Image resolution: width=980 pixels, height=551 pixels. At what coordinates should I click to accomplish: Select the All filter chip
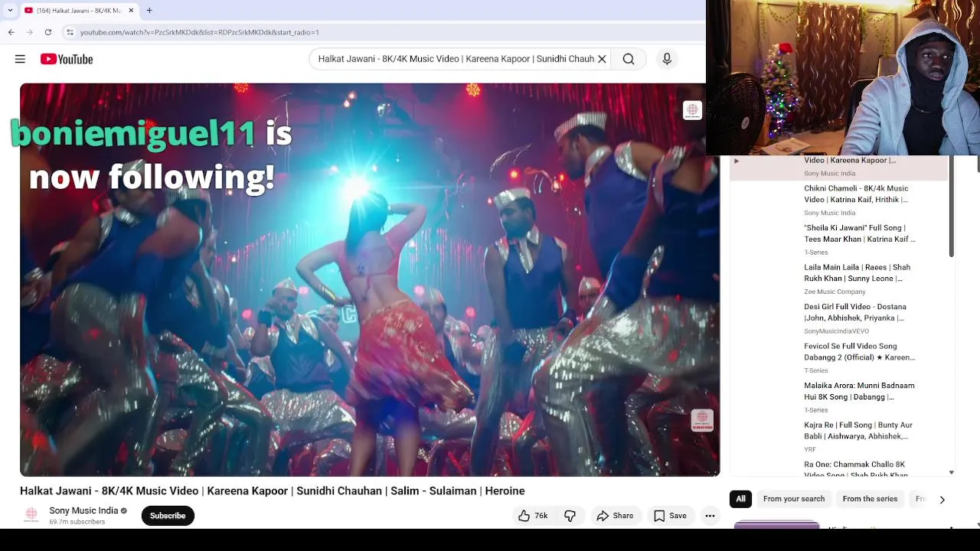click(x=740, y=499)
